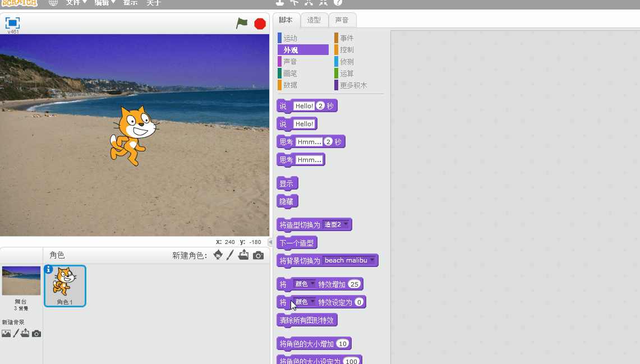
Task: Select the shrink sprite tool
Action: pyautogui.click(x=323, y=2)
